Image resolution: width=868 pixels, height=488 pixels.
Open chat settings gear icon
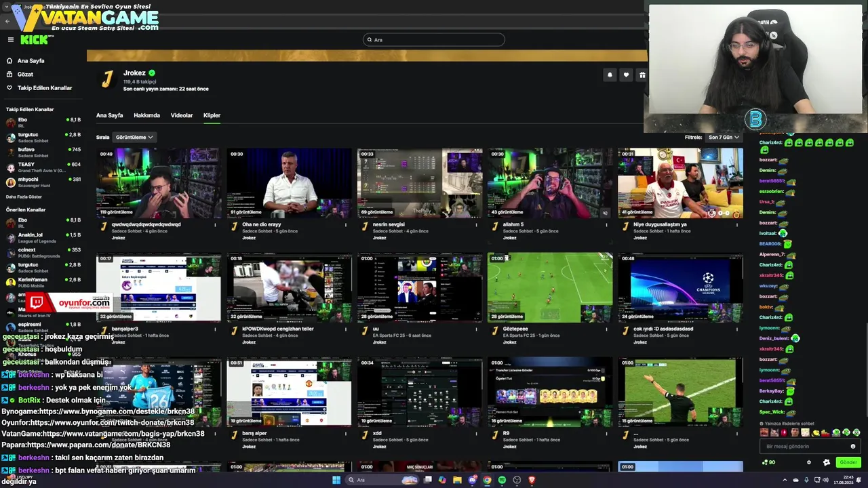tap(808, 462)
